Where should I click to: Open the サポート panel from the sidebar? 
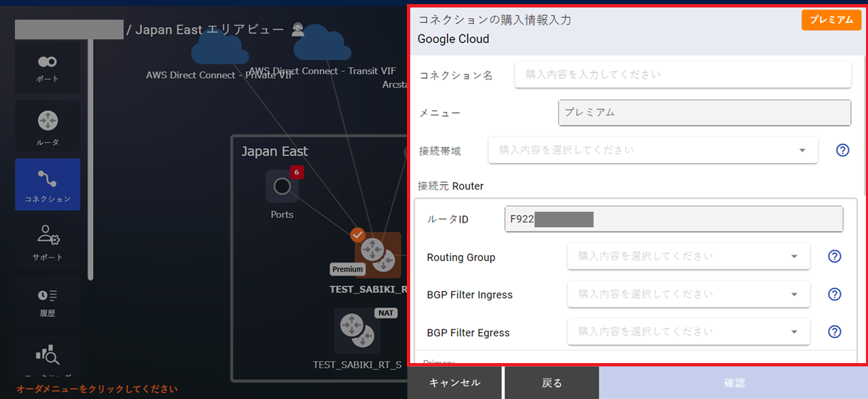coord(48,242)
